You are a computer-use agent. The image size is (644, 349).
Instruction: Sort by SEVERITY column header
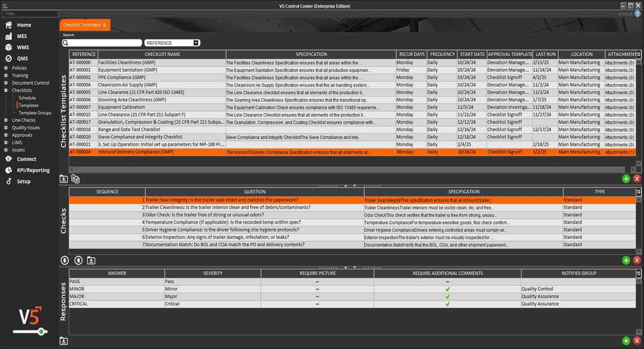coord(213,273)
